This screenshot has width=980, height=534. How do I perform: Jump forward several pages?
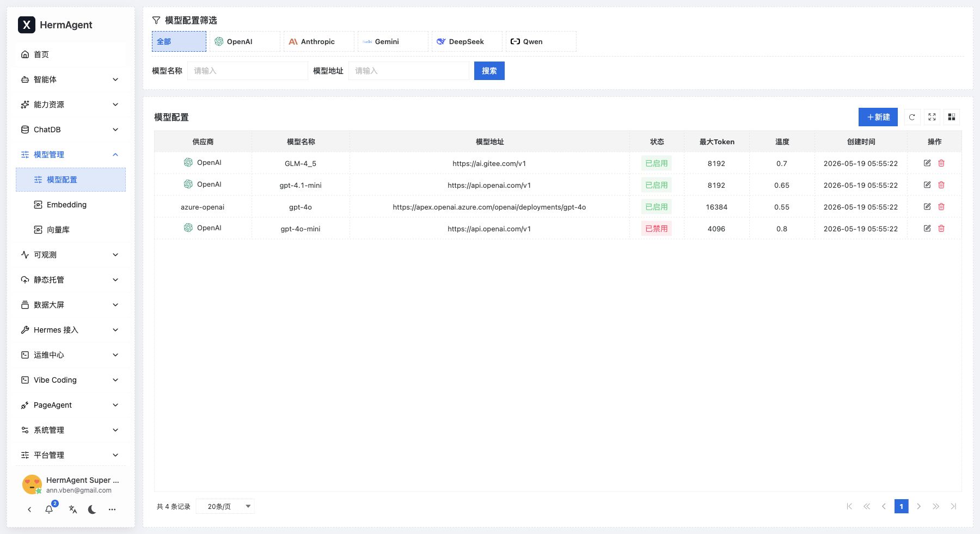click(936, 506)
